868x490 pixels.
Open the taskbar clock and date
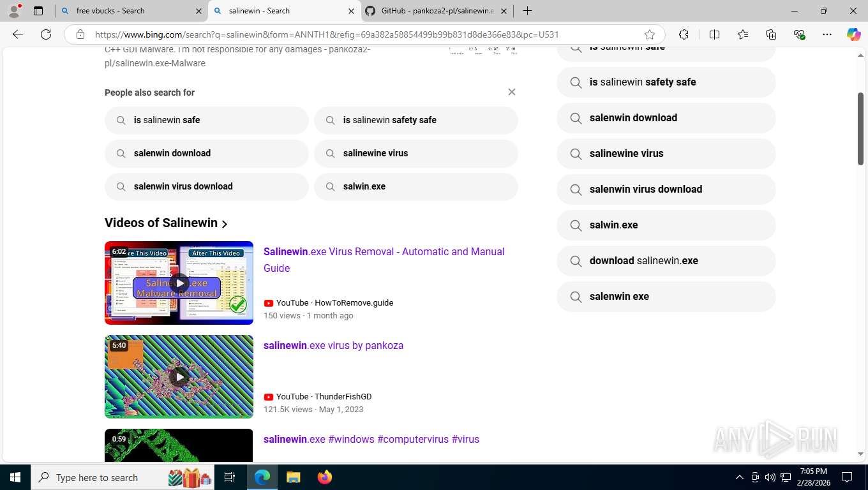pos(813,477)
